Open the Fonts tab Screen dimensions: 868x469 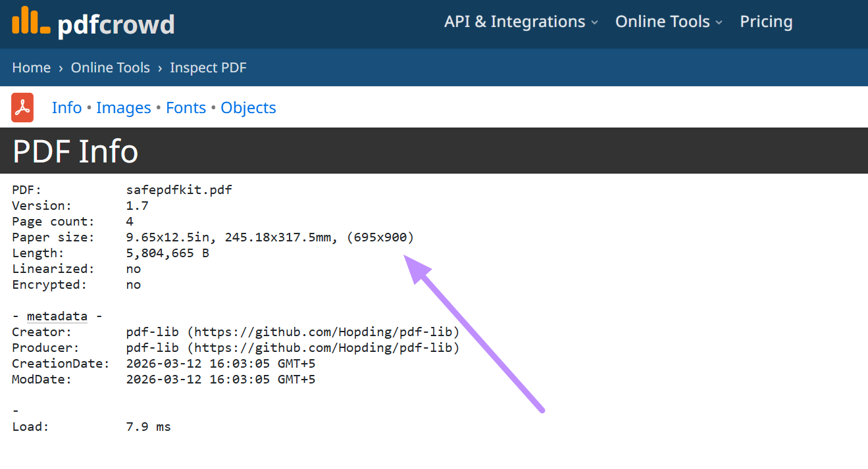click(x=186, y=108)
